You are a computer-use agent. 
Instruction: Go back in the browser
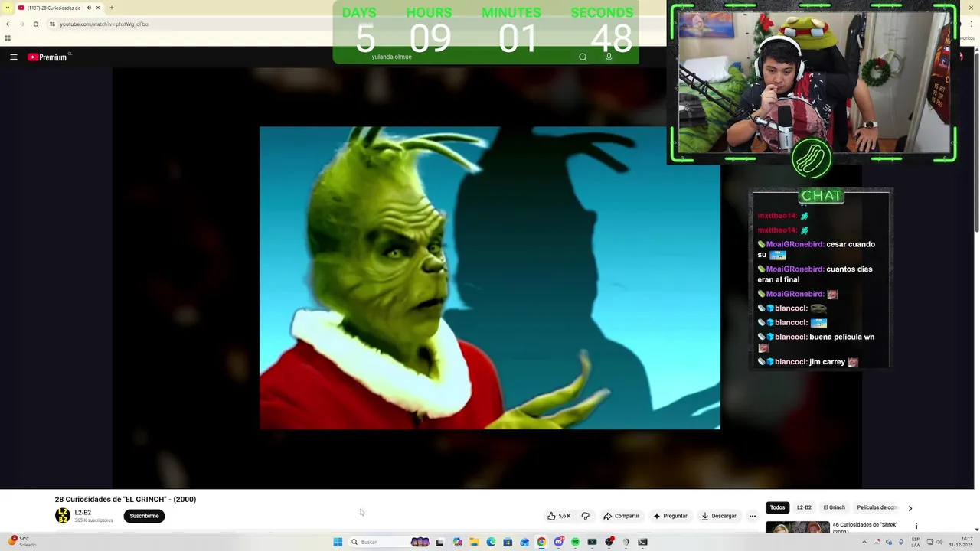click(x=8, y=24)
